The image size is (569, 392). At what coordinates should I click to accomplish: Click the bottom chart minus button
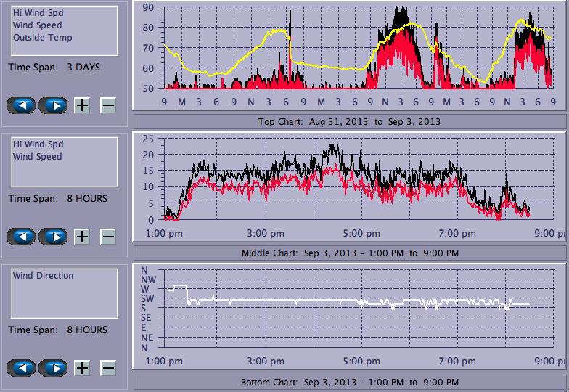click(107, 368)
